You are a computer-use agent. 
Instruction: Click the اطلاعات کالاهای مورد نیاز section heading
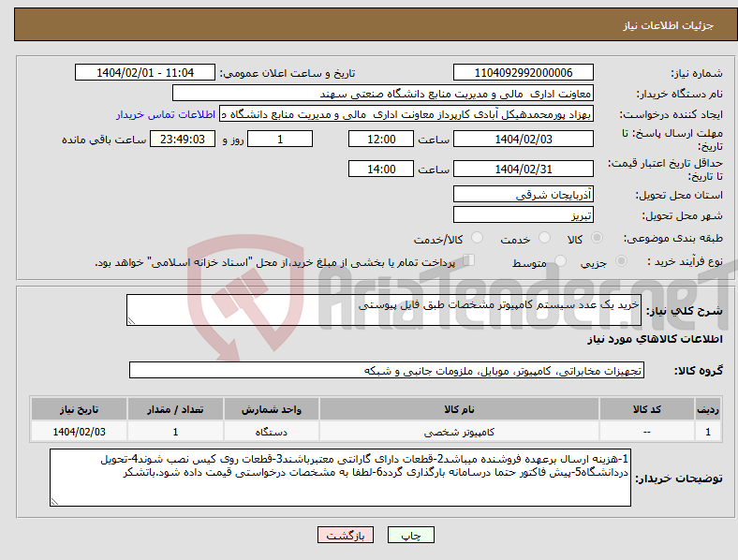(655, 339)
